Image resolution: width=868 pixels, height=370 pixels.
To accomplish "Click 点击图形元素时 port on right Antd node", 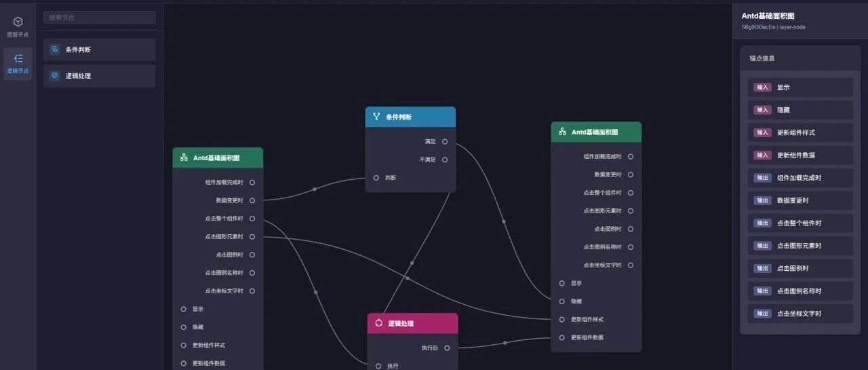I will [631, 210].
